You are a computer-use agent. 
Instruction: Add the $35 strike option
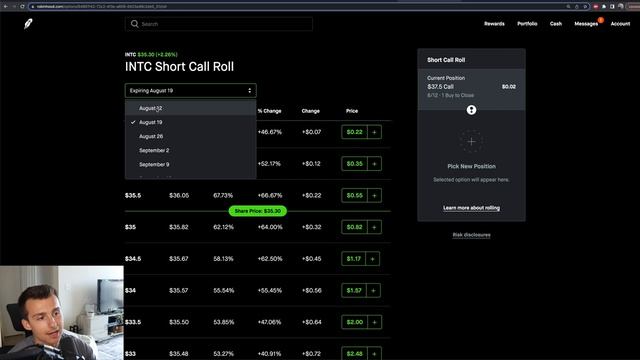point(374,227)
